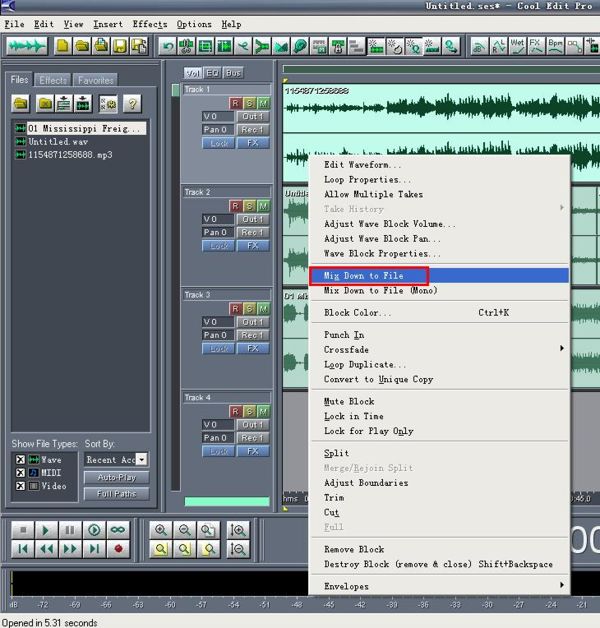Image resolution: width=600 pixels, height=628 pixels.
Task: Toggle the Video file type checkbox
Action: coord(20,486)
